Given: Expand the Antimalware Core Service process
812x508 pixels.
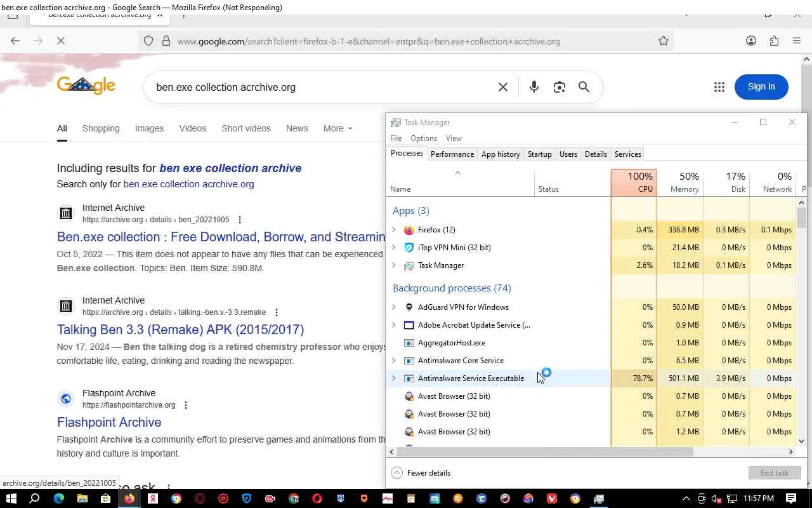Looking at the screenshot, I should click(394, 361).
